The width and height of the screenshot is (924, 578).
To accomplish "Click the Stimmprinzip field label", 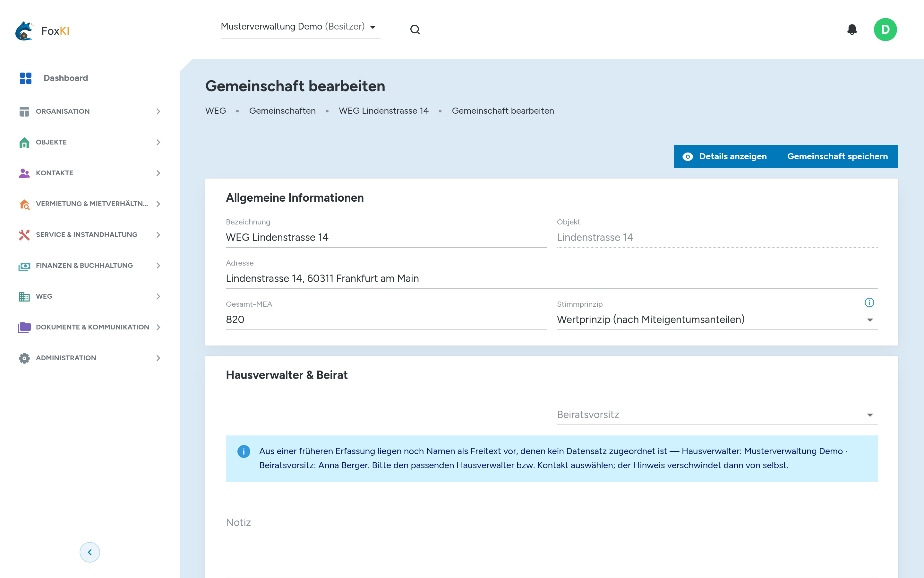I will point(580,304).
